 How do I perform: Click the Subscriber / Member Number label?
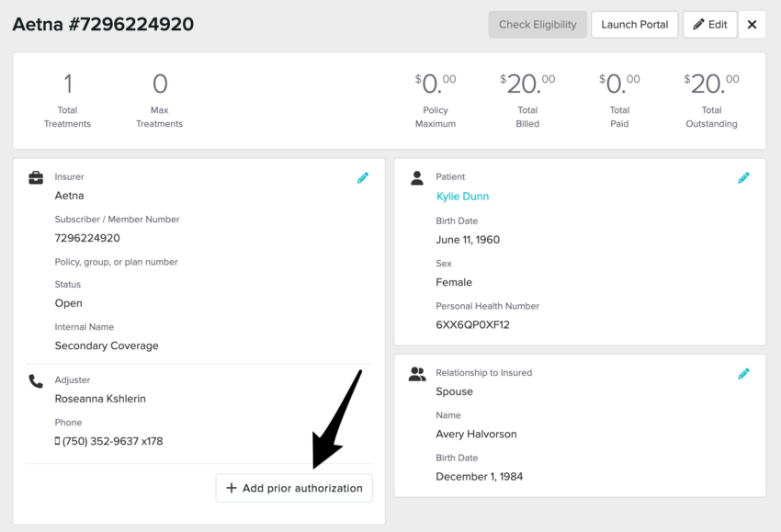(x=117, y=220)
